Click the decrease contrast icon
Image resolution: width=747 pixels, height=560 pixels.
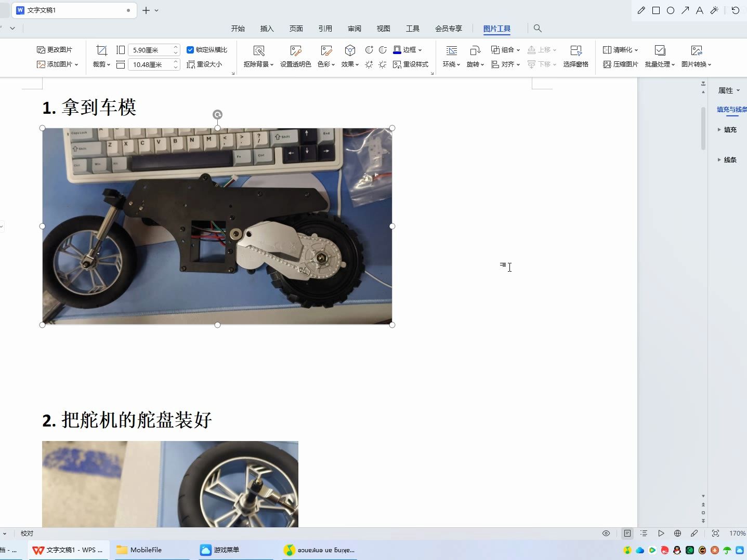tap(383, 50)
